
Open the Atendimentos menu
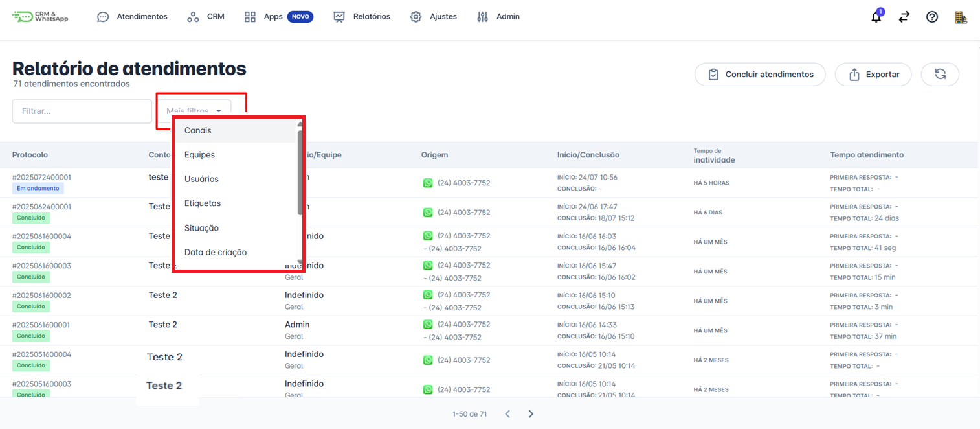pos(132,17)
